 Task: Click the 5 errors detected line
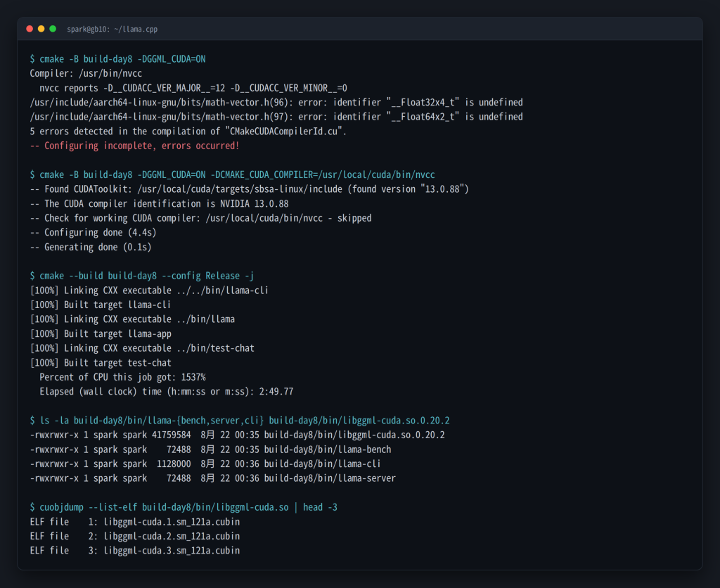tap(188, 132)
